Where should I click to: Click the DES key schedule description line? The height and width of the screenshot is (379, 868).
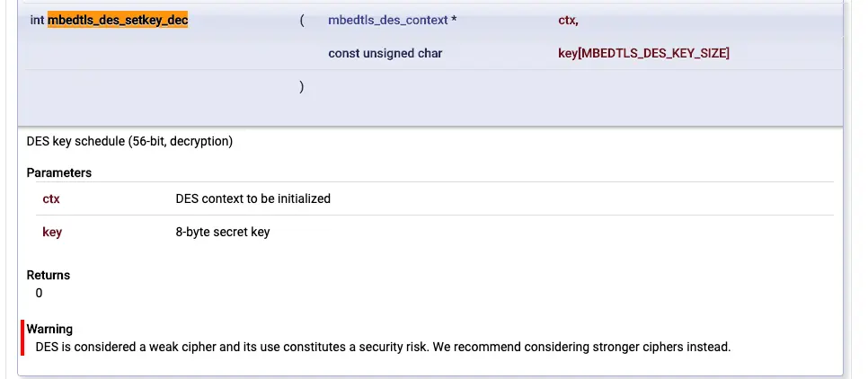point(129,141)
